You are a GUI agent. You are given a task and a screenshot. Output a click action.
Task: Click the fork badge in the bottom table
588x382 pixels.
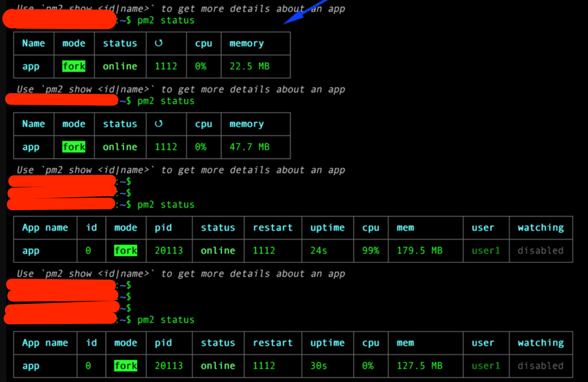click(x=126, y=365)
